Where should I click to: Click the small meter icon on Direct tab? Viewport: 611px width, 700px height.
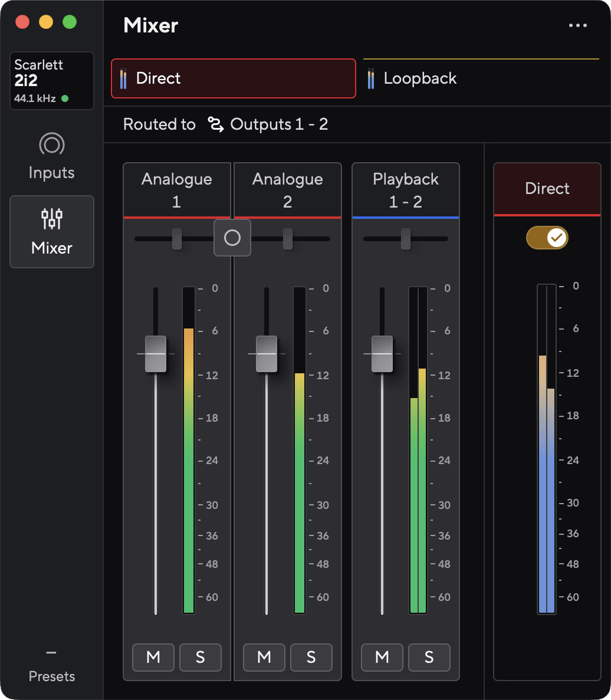click(x=123, y=78)
